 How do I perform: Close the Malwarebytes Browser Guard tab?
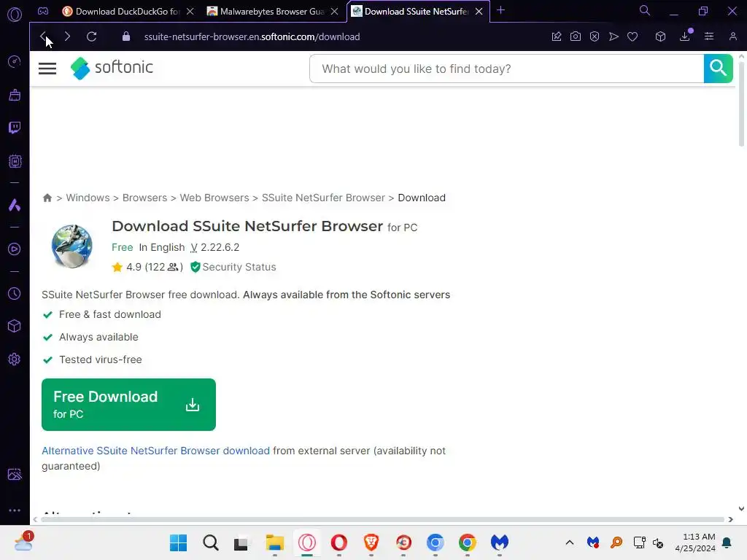pos(334,12)
